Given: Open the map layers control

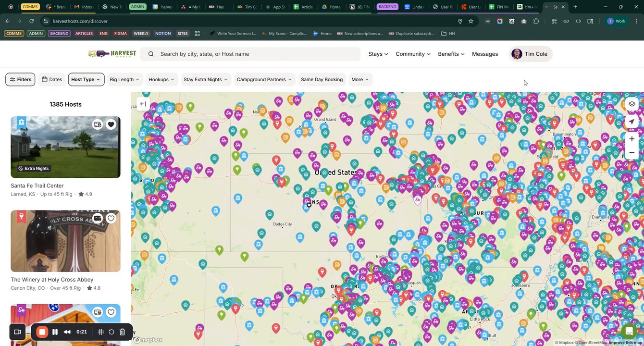Looking at the screenshot, I should [x=632, y=104].
